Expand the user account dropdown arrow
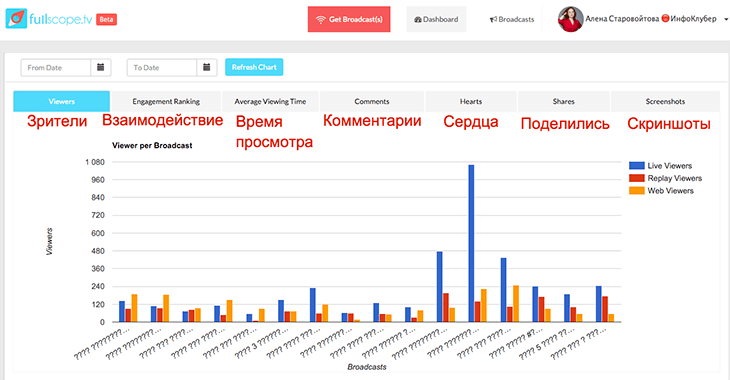Image resolution: width=730 pixels, height=380 pixels. click(725, 20)
